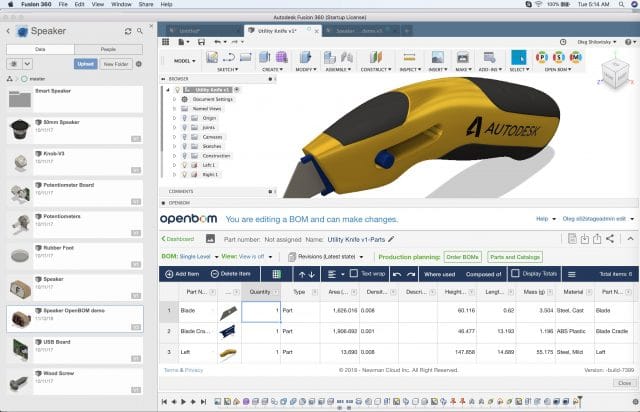Click the 3D Print icon under Make
Image resolution: width=640 pixels, height=412 pixels.
[x=462, y=58]
